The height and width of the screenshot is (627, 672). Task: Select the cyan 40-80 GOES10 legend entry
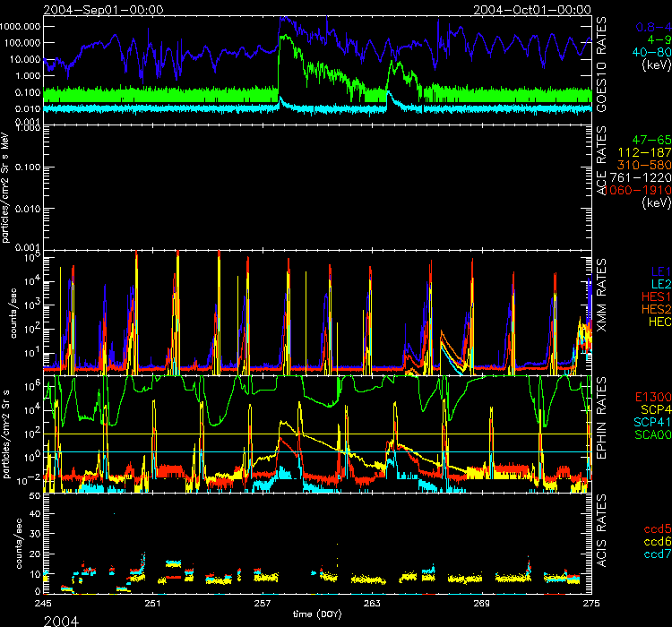click(647, 52)
